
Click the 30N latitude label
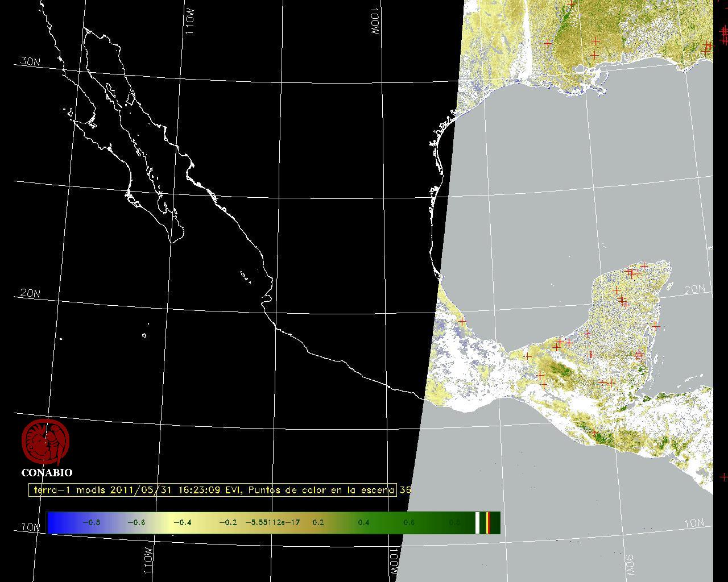click(x=30, y=62)
